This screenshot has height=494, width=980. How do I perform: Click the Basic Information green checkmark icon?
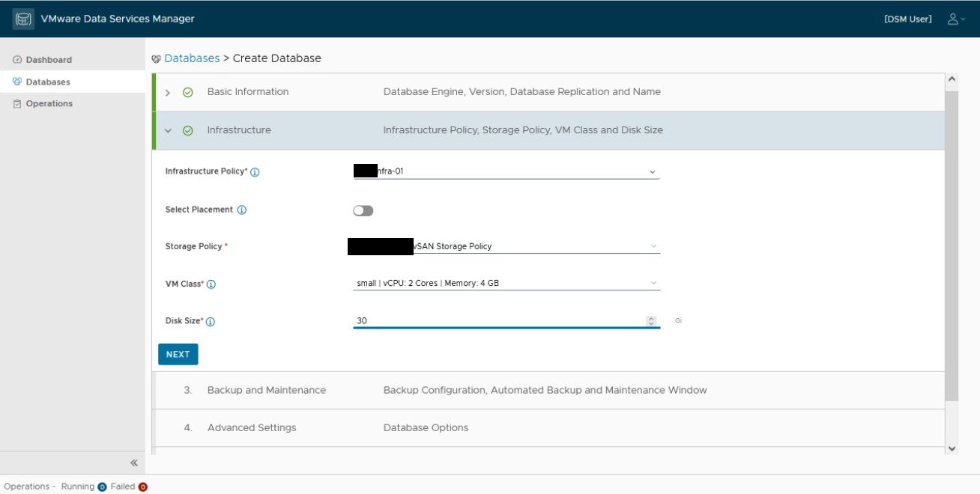pos(188,92)
